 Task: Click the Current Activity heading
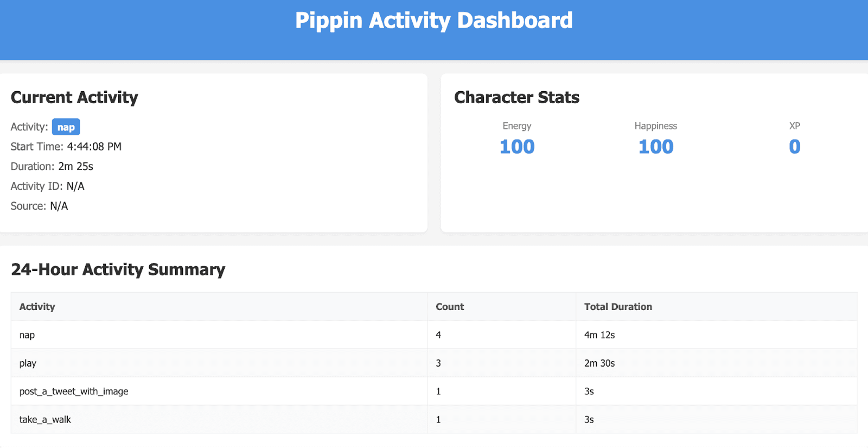(x=74, y=97)
